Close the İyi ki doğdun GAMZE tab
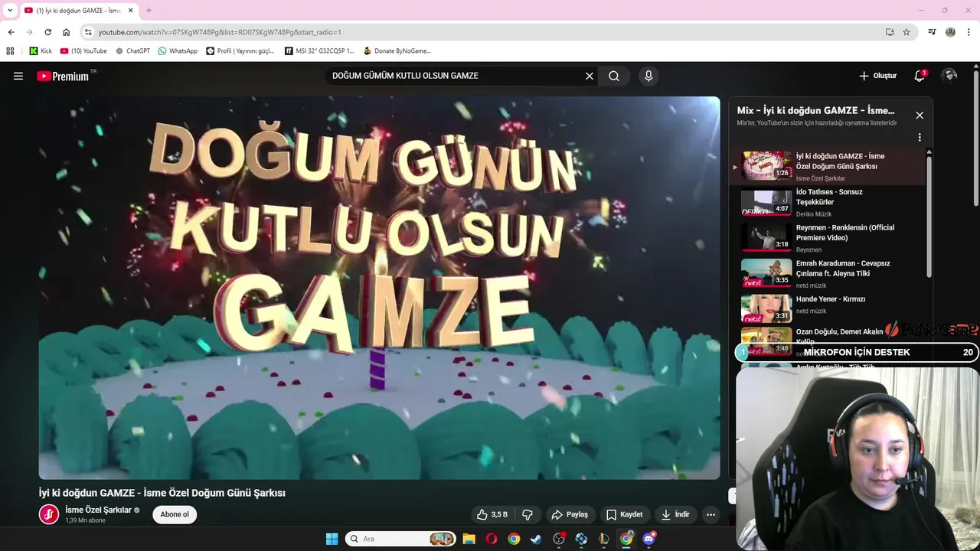 pyautogui.click(x=129, y=10)
